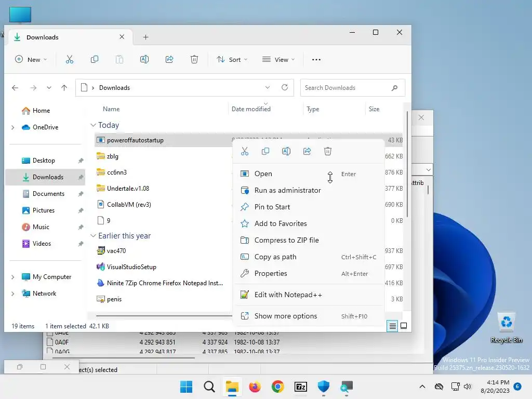Switch to details view layout icon
532x399 pixels.
(x=392, y=326)
